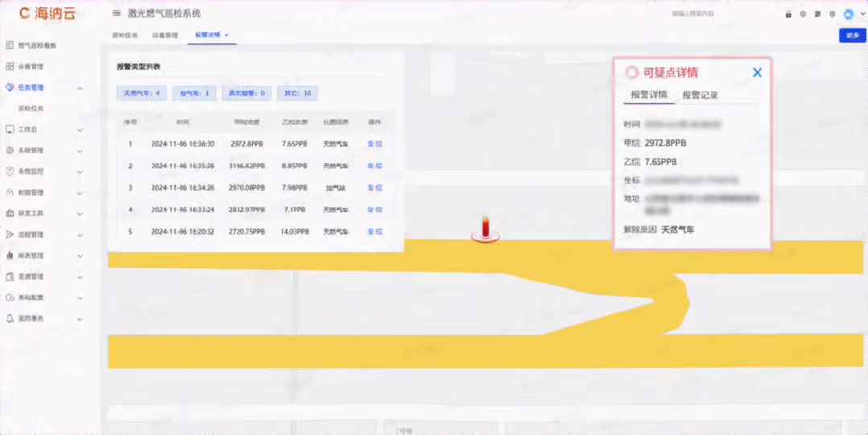Image resolution: width=868 pixels, height=435 pixels.
Task: Filter by 真实报警: 0
Action: [247, 93]
